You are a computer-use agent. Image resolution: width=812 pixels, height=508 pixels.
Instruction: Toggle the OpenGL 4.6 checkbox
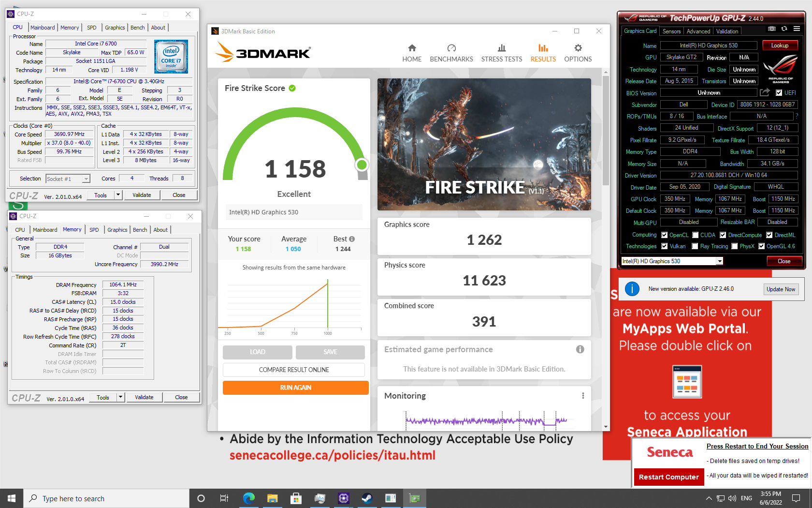[x=761, y=246]
